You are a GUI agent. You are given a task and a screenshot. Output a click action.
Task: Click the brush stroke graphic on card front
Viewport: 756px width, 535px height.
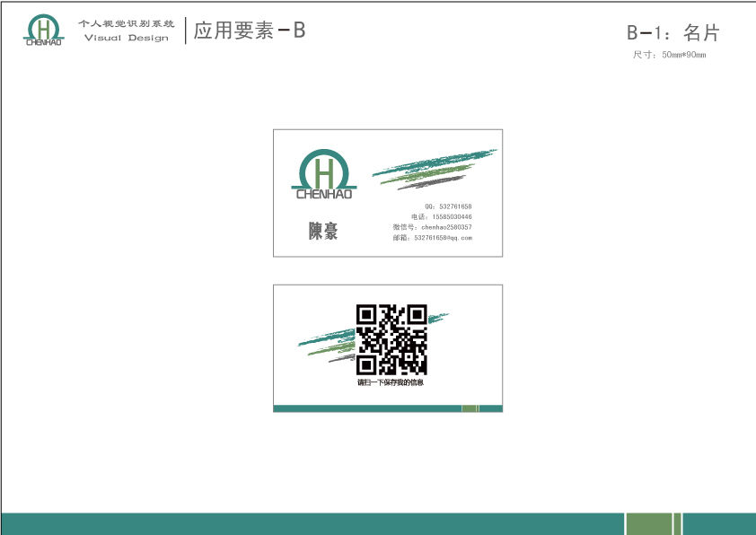pos(435,169)
